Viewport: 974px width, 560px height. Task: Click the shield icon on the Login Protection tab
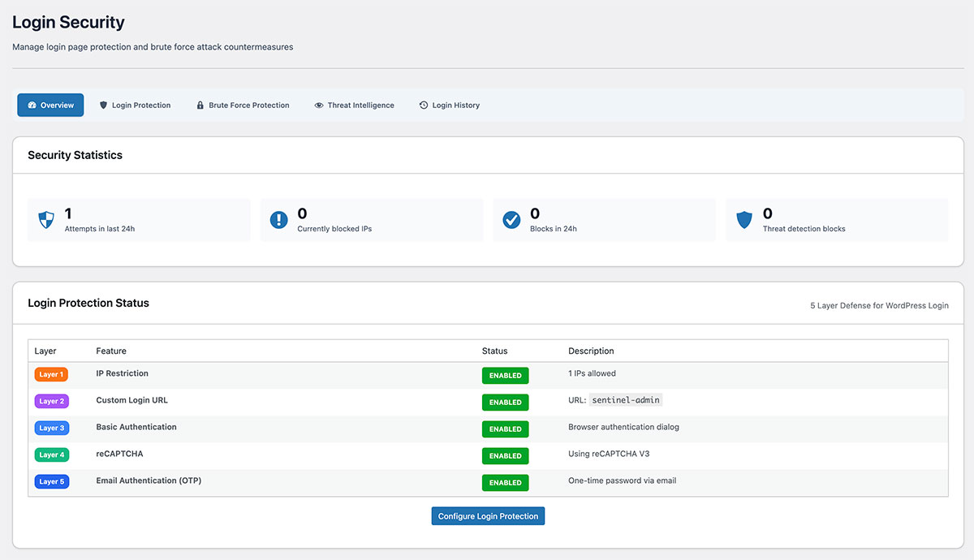click(103, 106)
